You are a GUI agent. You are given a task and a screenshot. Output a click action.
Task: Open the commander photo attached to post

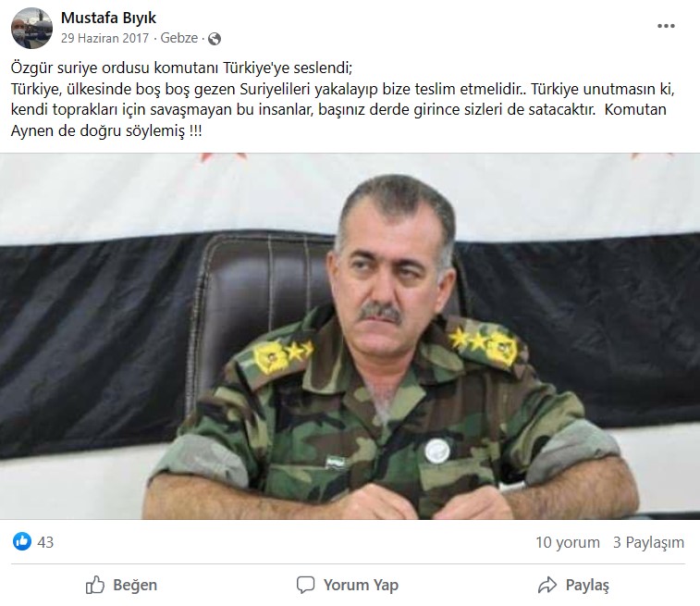tap(350, 336)
